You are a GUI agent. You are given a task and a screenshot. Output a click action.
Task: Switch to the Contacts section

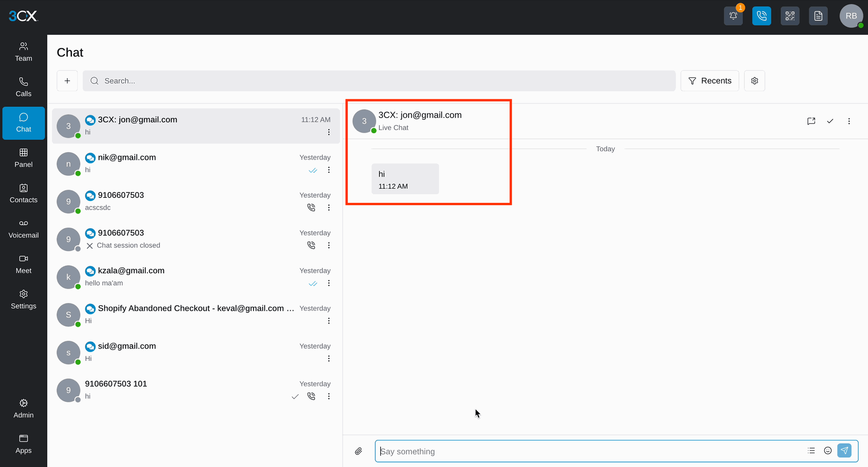coord(24,194)
